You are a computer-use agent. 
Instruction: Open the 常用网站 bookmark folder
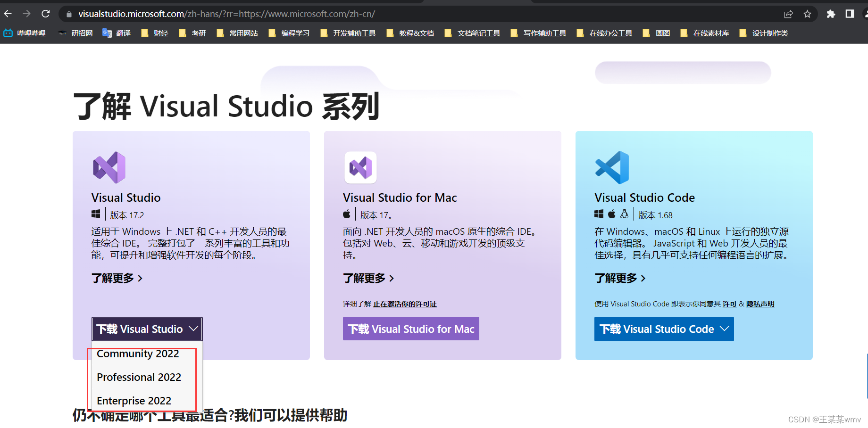[x=237, y=33]
